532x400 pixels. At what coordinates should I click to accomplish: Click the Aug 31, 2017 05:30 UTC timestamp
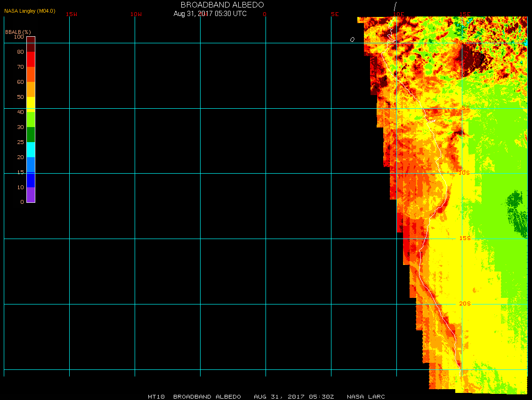[210, 14]
